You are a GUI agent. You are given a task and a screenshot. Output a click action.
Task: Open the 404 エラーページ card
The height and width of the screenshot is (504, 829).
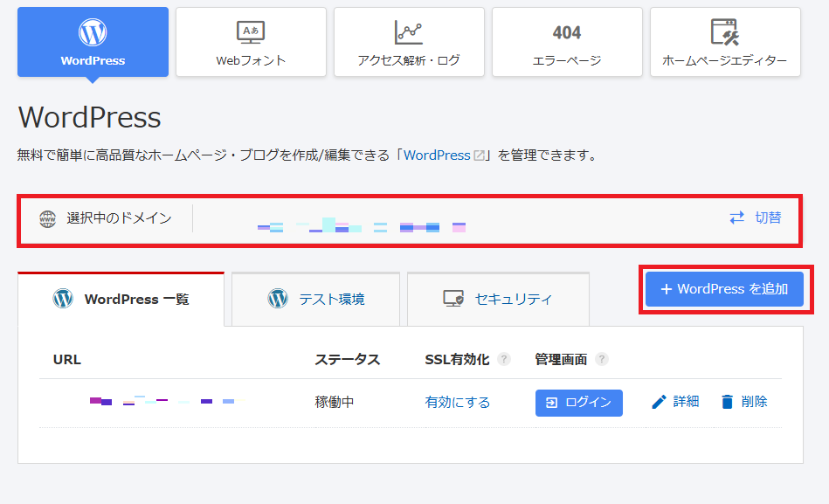point(567,42)
